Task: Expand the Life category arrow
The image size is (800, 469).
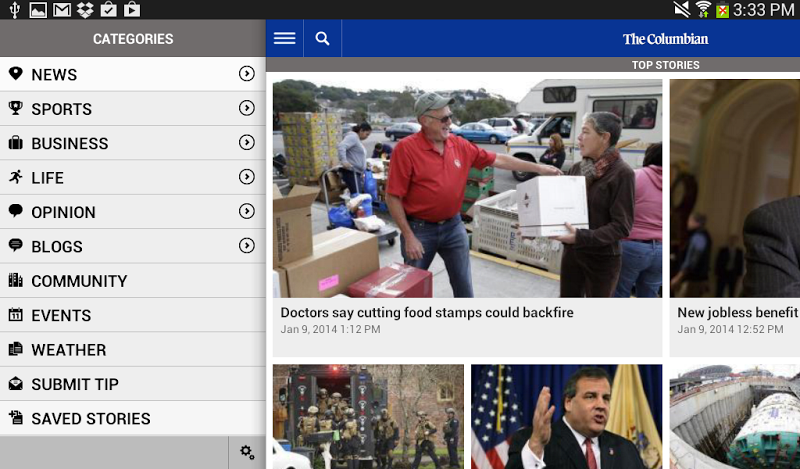Action: point(247,177)
